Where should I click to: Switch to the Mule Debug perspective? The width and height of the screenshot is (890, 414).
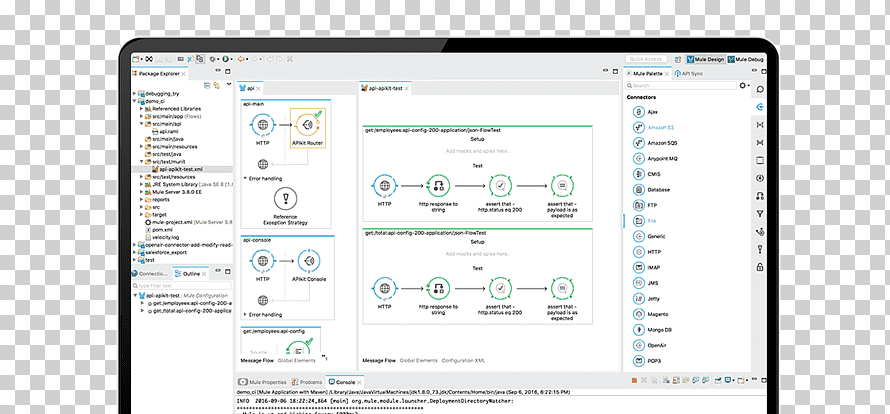[746, 59]
